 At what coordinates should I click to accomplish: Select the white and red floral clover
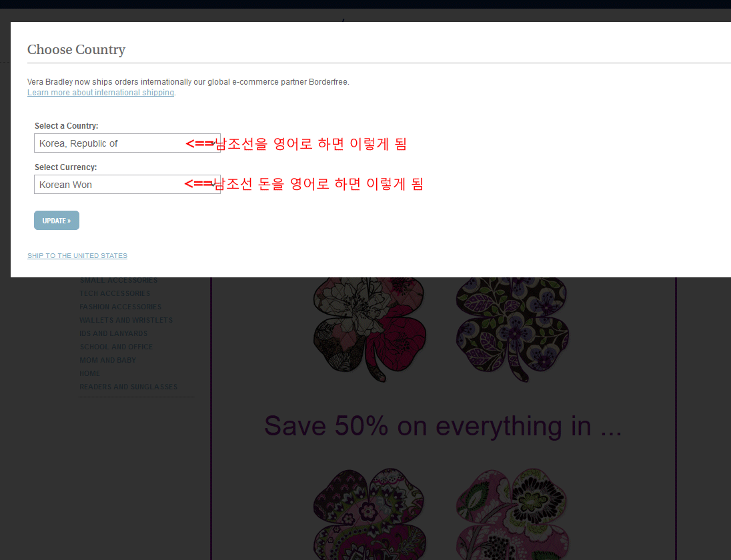[x=370, y=328]
